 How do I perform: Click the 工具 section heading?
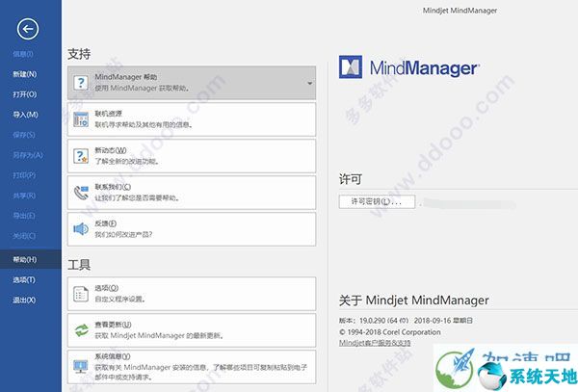(x=79, y=265)
